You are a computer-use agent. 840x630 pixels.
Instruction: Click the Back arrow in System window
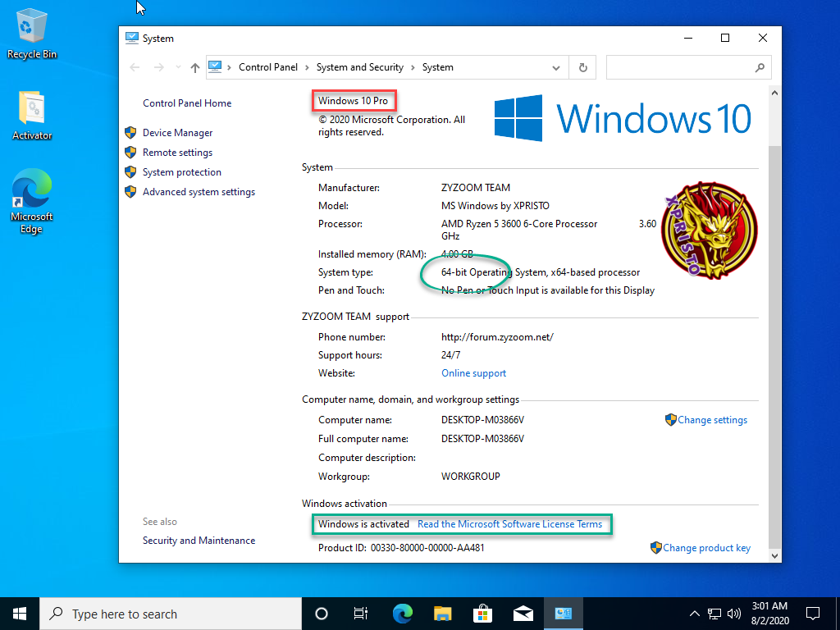pos(135,67)
